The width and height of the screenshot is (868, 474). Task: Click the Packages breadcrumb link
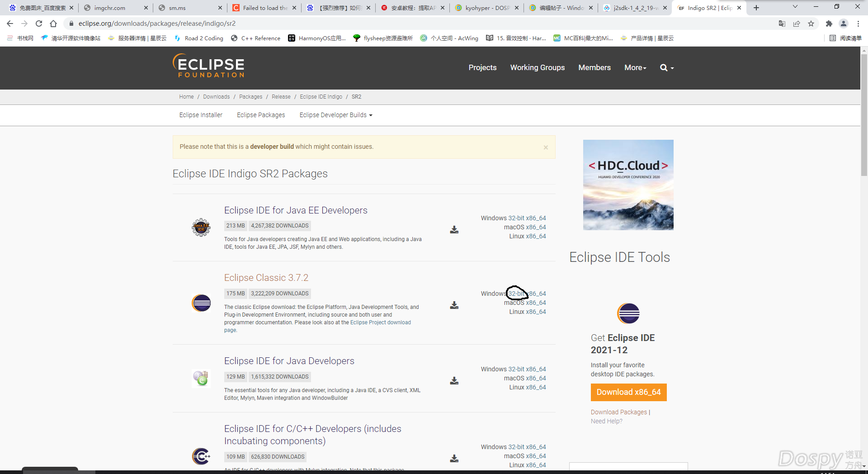[x=250, y=97]
